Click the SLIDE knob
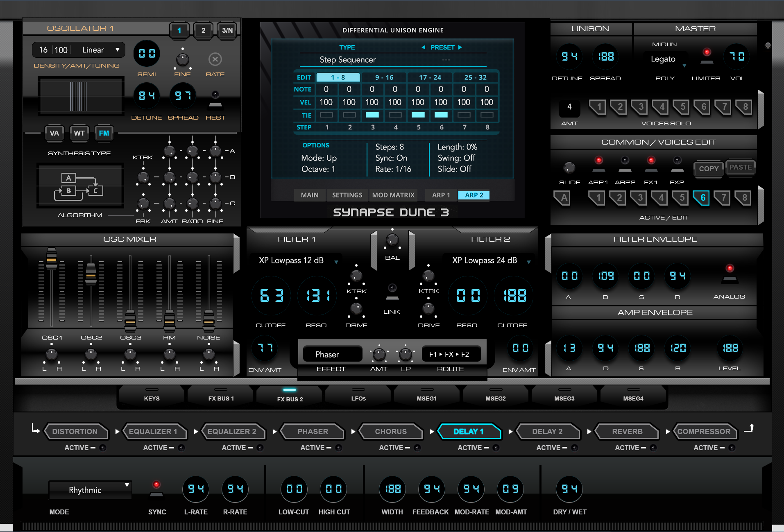This screenshot has width=784, height=532. point(569,167)
